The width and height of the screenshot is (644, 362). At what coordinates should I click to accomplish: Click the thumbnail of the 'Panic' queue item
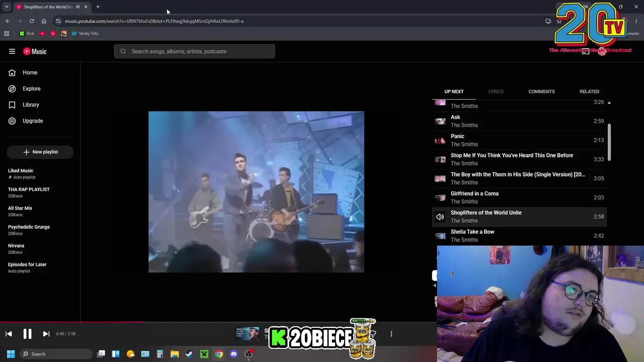point(440,140)
